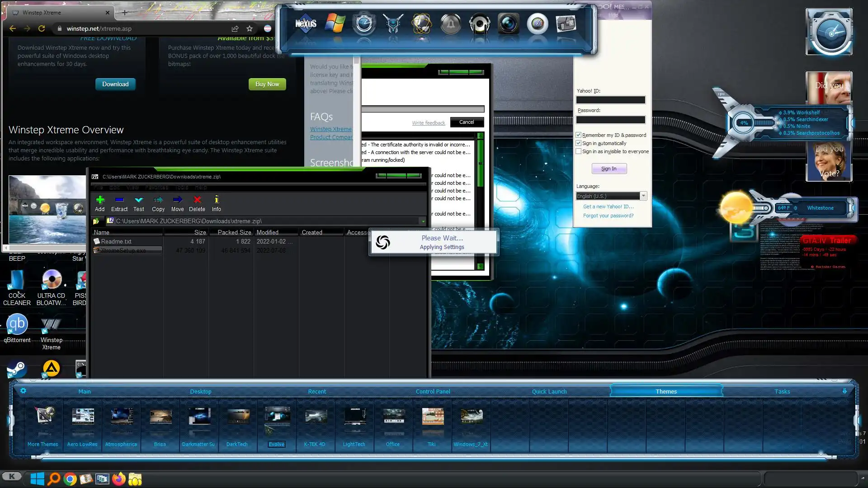Click the Firefox icon in the taskbar
Image resolution: width=868 pixels, height=488 pixels.
tap(118, 479)
